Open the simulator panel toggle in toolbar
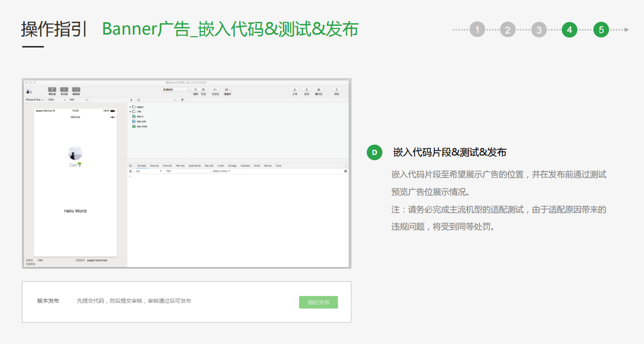Viewport: 644px width, 344px height. coord(52,90)
